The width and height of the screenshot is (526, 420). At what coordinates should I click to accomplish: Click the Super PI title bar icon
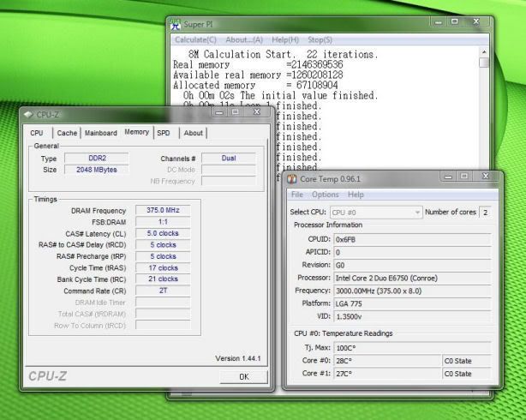click(175, 25)
